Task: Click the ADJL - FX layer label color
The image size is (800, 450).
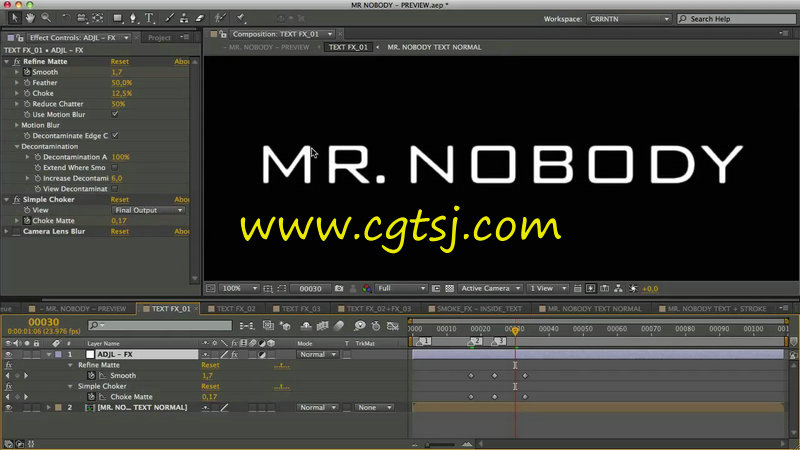Action: tap(58, 355)
